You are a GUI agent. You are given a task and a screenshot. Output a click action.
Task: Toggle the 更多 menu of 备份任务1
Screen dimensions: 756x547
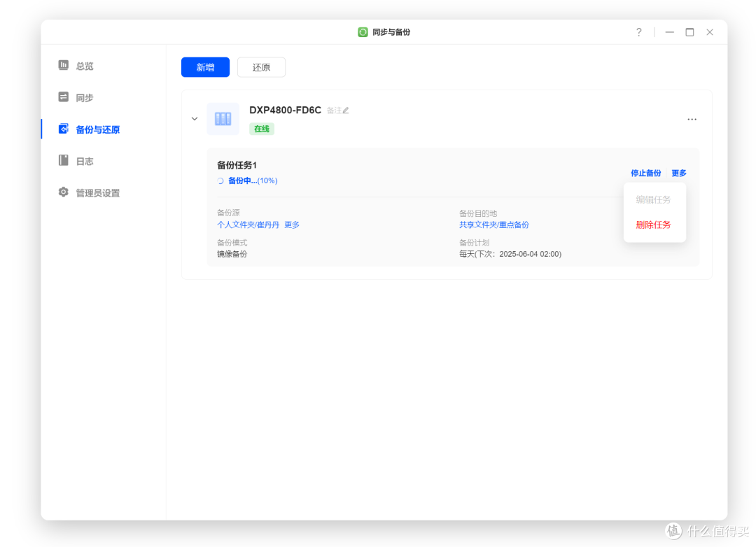pos(679,173)
